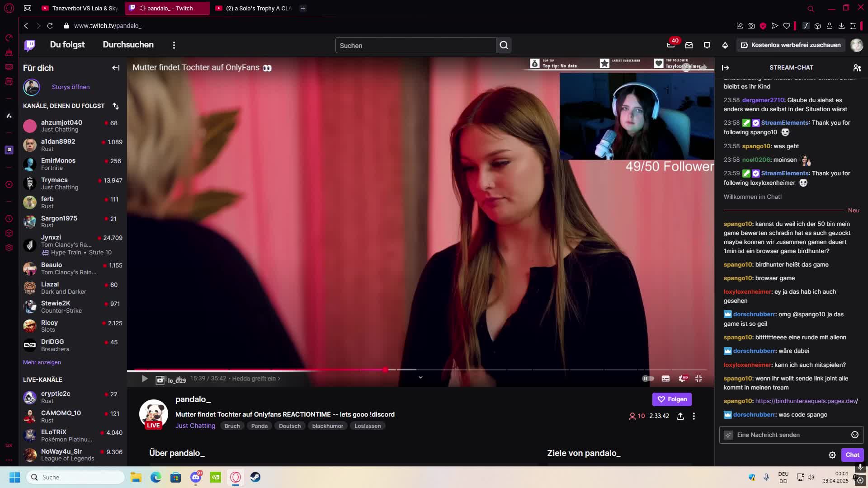Open the pandalo_ channel avatar
Viewport: 868px width, 488px height.
154,414
